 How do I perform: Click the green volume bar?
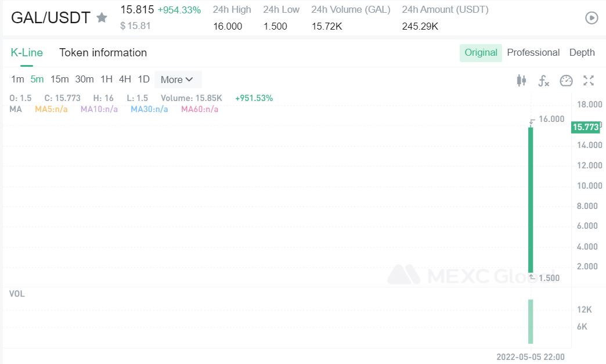(531, 322)
